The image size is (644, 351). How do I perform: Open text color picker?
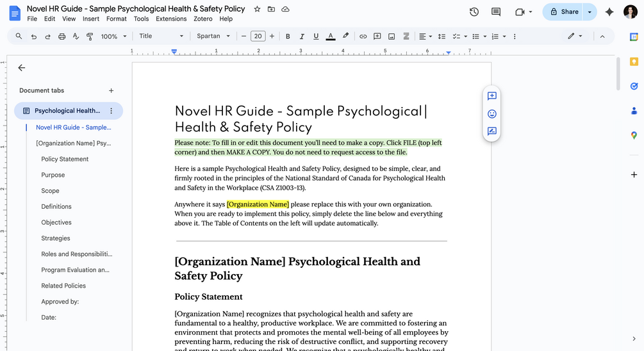pyautogui.click(x=331, y=37)
